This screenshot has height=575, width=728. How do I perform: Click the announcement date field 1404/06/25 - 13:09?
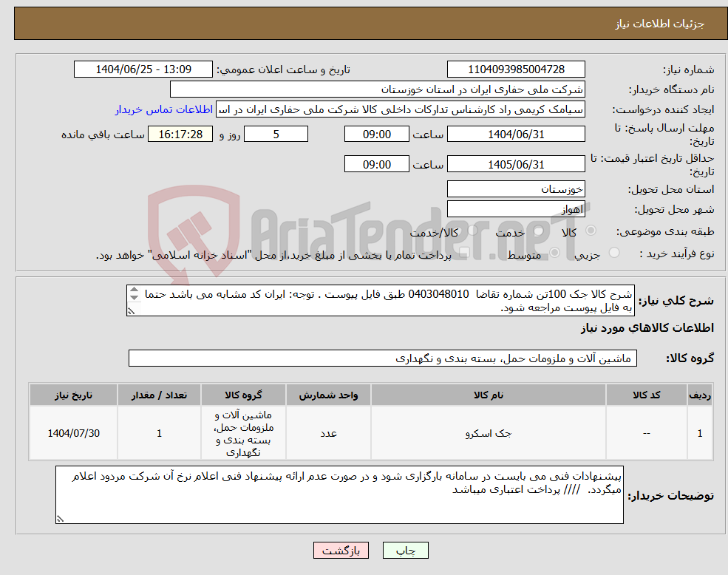(x=143, y=69)
